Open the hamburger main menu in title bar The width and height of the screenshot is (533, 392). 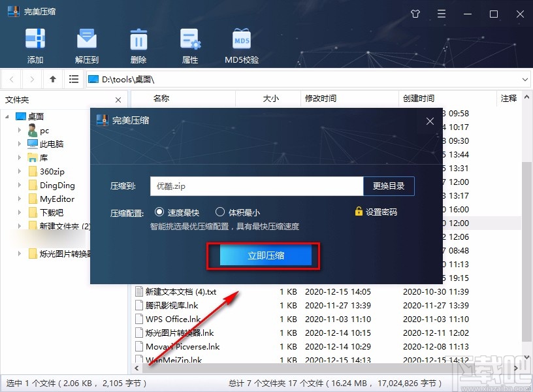441,14
